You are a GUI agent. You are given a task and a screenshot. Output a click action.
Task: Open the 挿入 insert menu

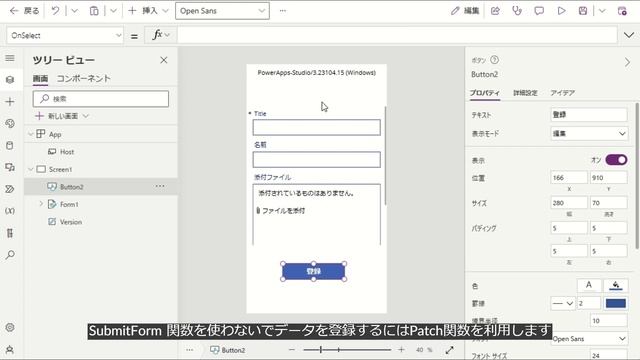[x=148, y=11]
